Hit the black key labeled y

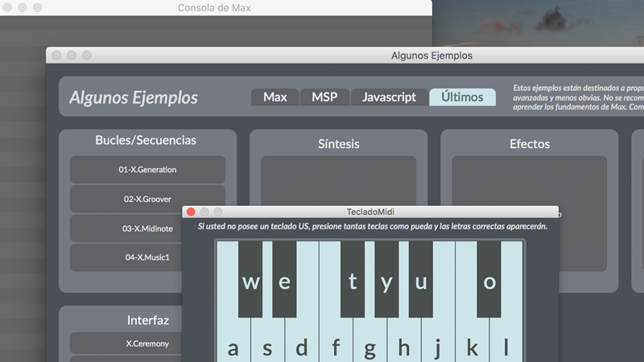tap(386, 282)
